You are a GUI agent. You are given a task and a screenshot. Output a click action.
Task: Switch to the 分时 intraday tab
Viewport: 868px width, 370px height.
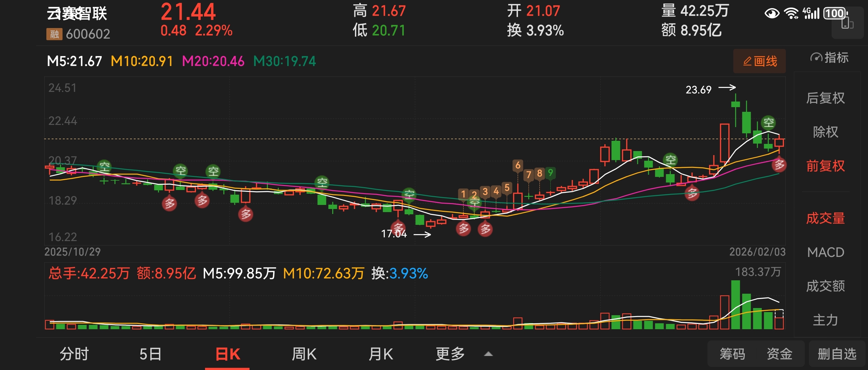coord(74,354)
